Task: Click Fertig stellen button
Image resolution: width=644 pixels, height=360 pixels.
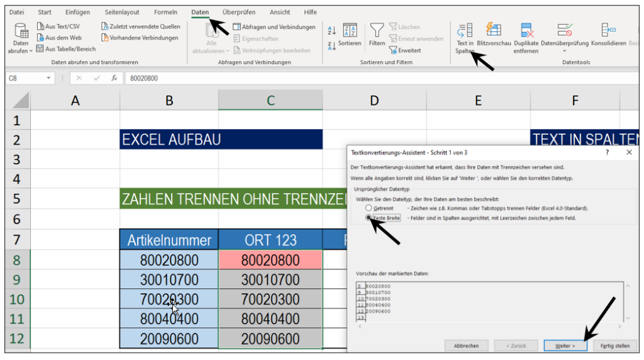Action: click(x=615, y=346)
